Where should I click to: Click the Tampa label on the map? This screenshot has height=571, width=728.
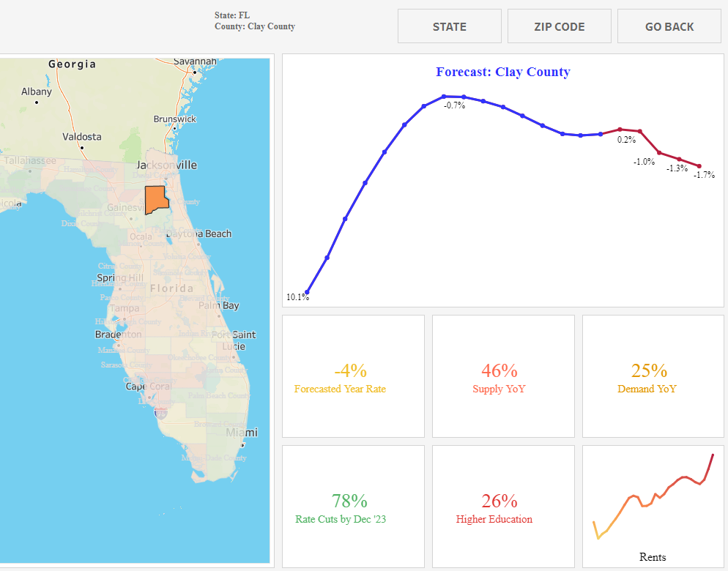click(x=124, y=308)
